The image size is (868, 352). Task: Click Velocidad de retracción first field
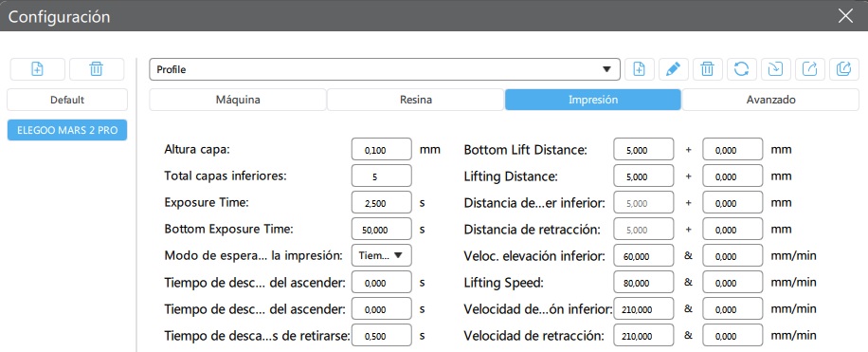643,335
